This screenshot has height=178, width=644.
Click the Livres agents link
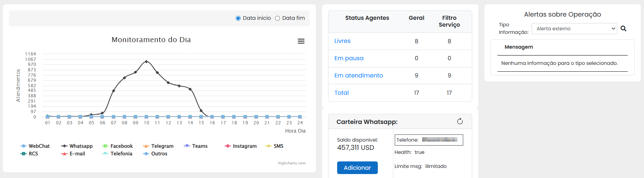[x=342, y=41]
